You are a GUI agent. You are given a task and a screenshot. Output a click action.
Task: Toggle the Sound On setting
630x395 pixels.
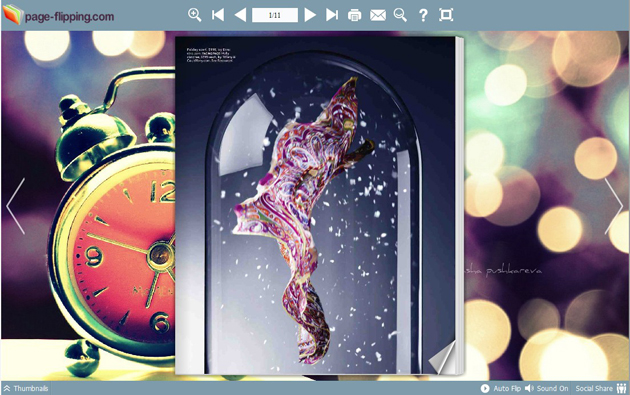click(x=547, y=388)
